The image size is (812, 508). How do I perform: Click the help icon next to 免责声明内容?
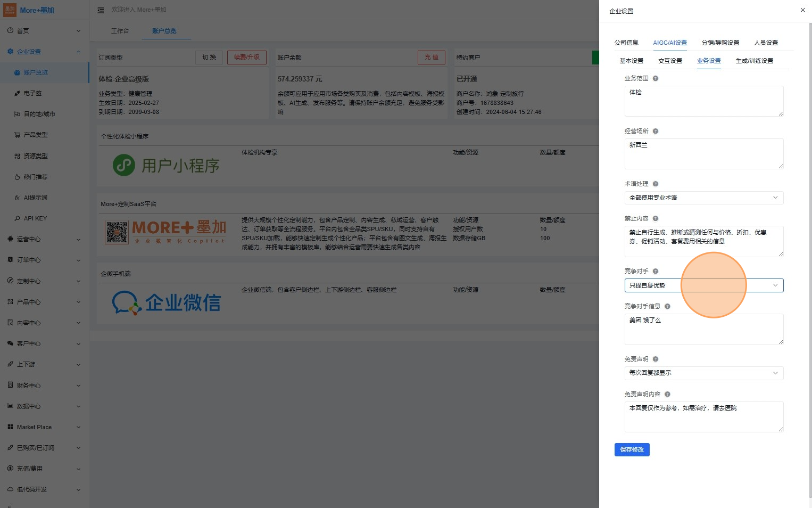[x=667, y=394]
